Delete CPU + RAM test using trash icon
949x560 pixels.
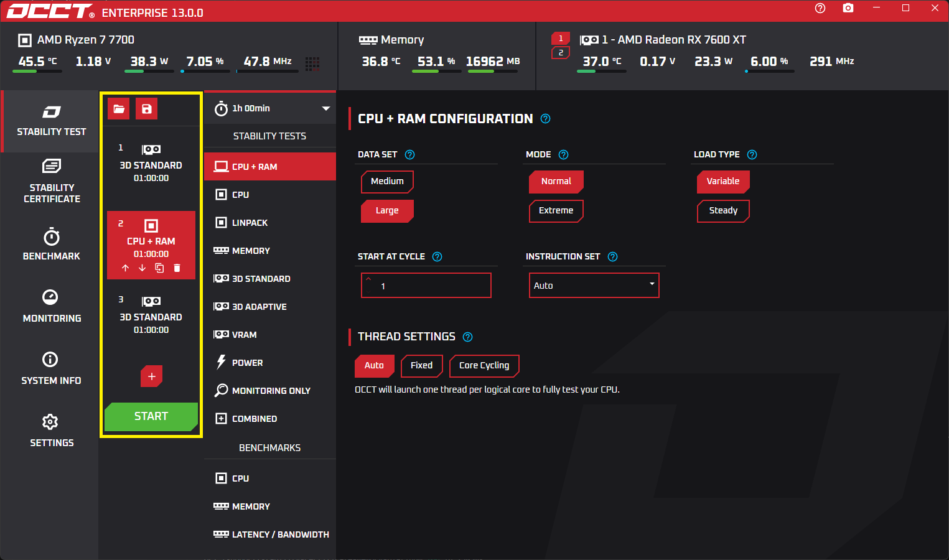(x=177, y=268)
